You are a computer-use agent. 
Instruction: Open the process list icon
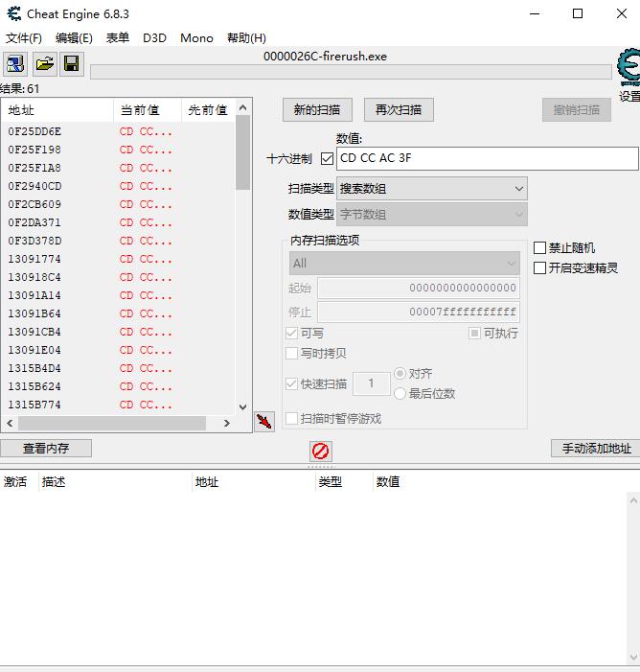click(x=15, y=64)
